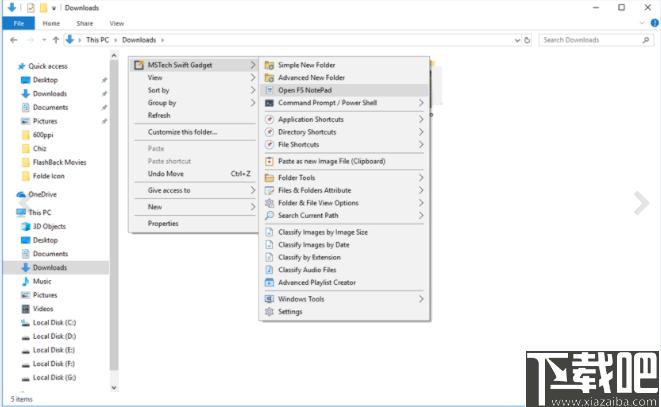Click the Classify by Extension icon
661x407 pixels.
pos(269,257)
